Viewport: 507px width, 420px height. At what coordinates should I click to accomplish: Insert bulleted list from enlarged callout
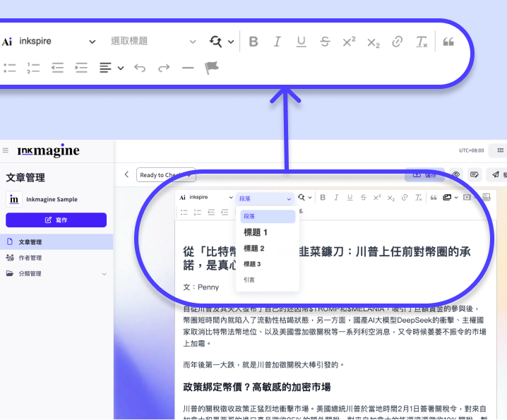click(x=9, y=68)
